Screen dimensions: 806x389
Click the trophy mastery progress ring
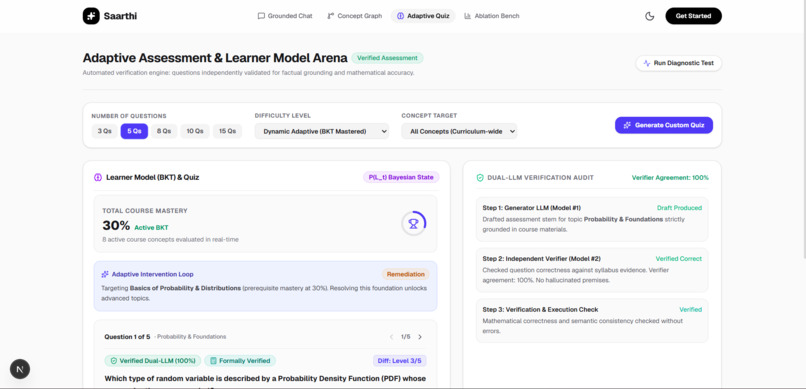414,224
